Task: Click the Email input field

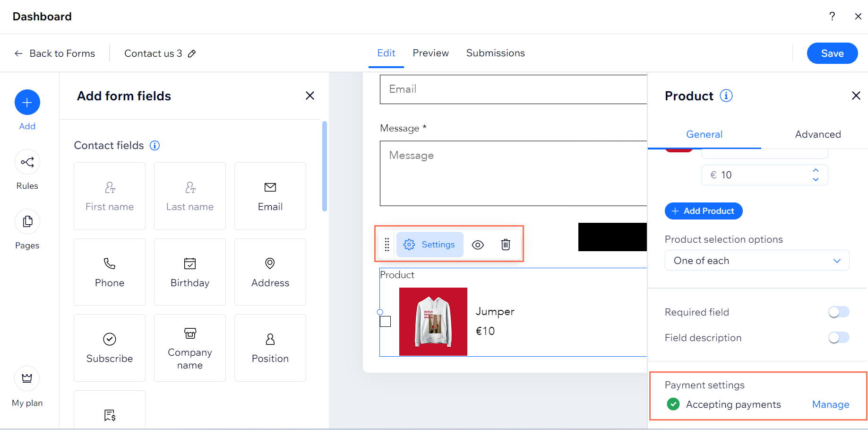Action: point(513,89)
